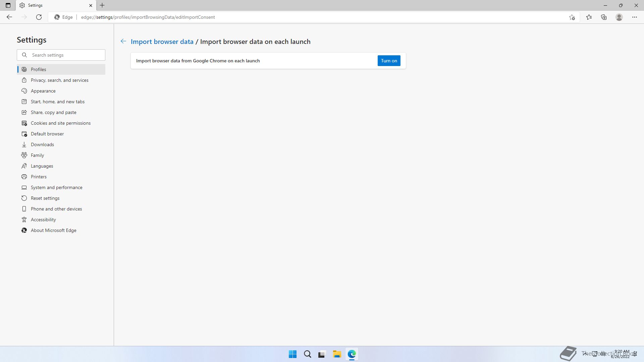Close the Settings tab
This screenshot has height=362, width=644.
pyautogui.click(x=91, y=5)
